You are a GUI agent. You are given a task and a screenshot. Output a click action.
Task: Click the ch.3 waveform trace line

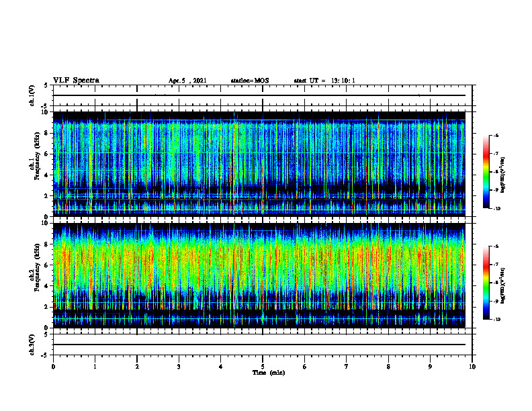259,345
